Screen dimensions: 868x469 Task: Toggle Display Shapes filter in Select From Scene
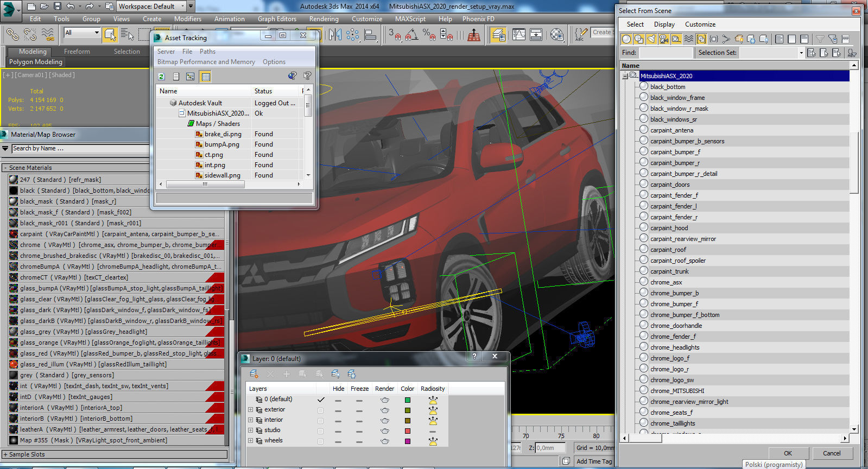point(639,39)
